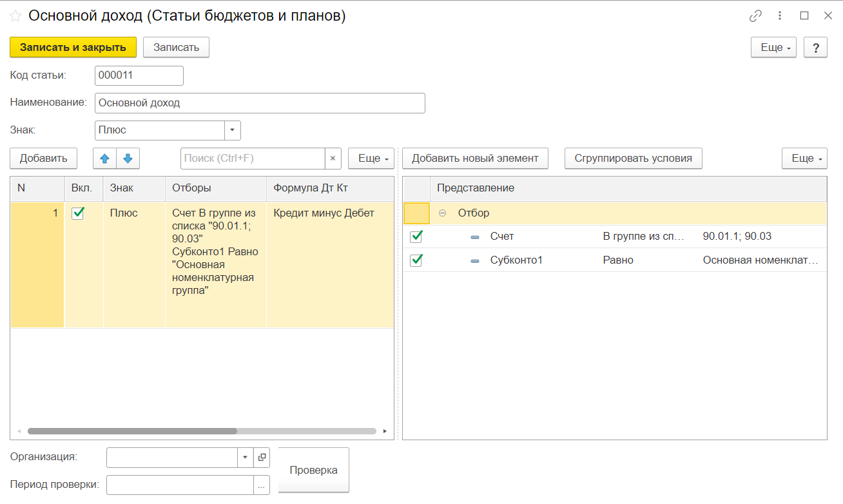Open the Еще menu beside the search field
The image size is (843, 504).
[371, 158]
